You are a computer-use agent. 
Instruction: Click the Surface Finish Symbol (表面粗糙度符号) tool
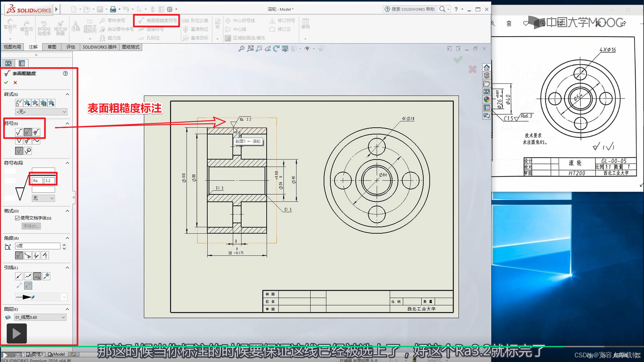coord(157,21)
